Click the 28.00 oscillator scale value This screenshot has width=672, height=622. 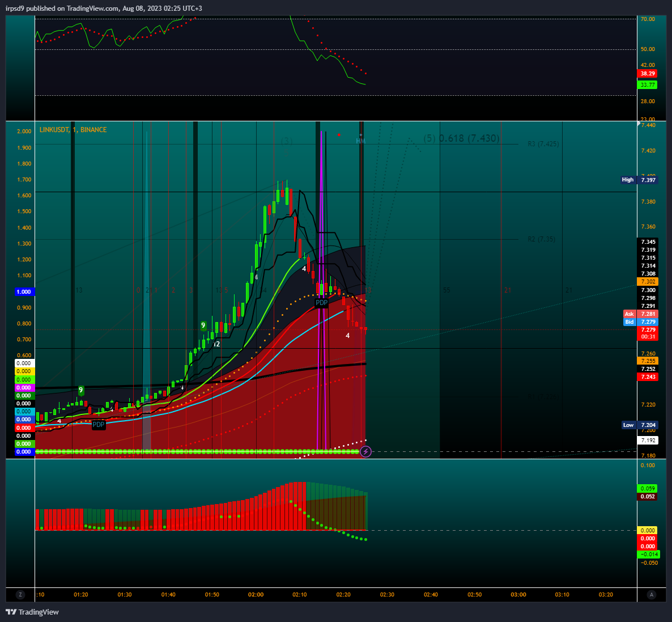[648, 101]
